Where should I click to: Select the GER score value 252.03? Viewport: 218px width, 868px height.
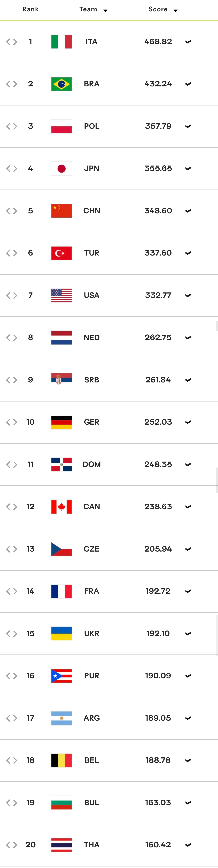(x=158, y=422)
